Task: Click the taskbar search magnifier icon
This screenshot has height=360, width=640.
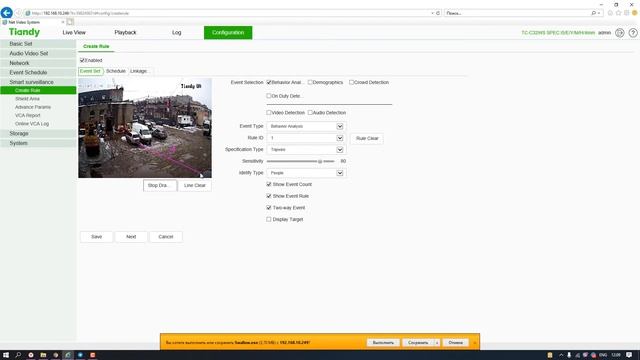Action: coord(18,355)
